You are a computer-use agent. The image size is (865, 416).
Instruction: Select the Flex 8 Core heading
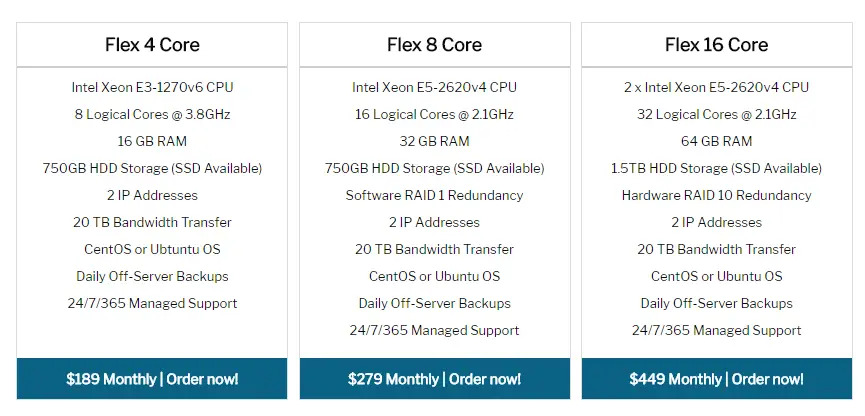[435, 45]
